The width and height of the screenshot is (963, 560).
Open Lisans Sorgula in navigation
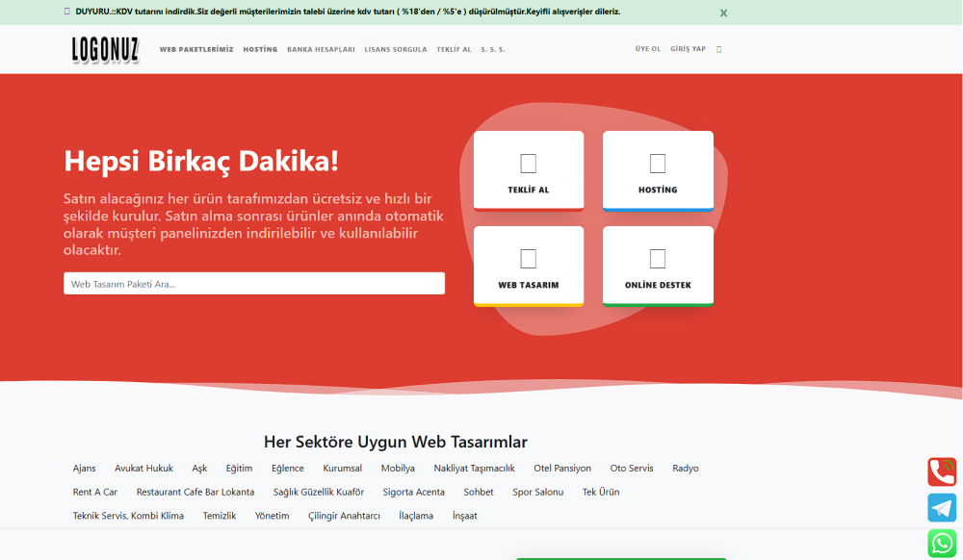click(x=396, y=49)
